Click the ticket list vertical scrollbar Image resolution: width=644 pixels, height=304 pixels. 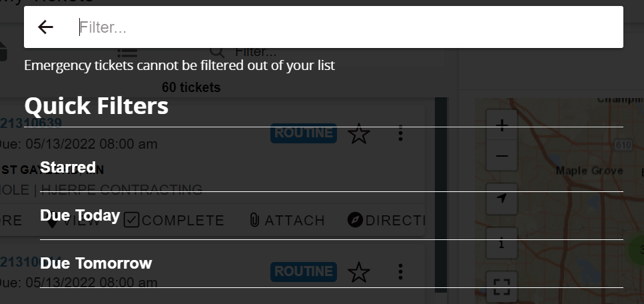click(x=441, y=195)
